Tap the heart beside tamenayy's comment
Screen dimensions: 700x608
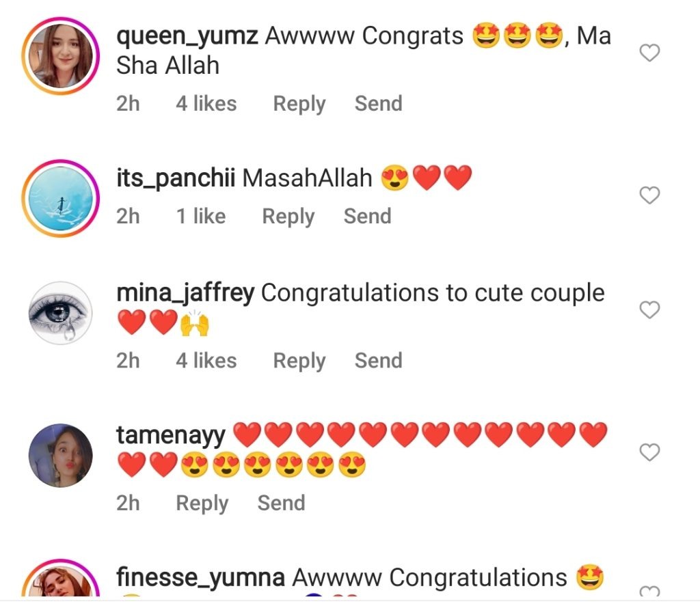tap(649, 452)
